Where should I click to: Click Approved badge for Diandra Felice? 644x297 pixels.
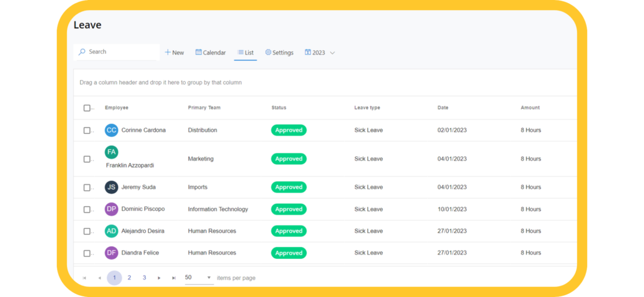pyautogui.click(x=289, y=253)
